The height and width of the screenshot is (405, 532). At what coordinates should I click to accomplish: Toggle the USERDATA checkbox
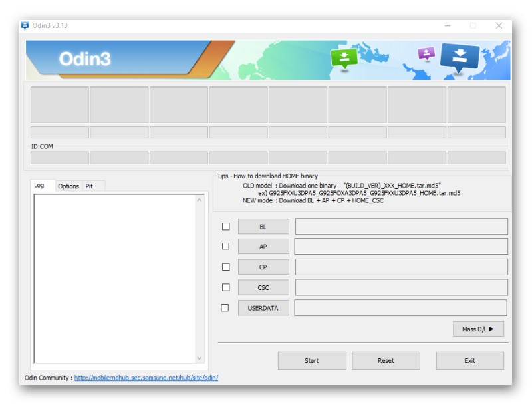(x=225, y=308)
